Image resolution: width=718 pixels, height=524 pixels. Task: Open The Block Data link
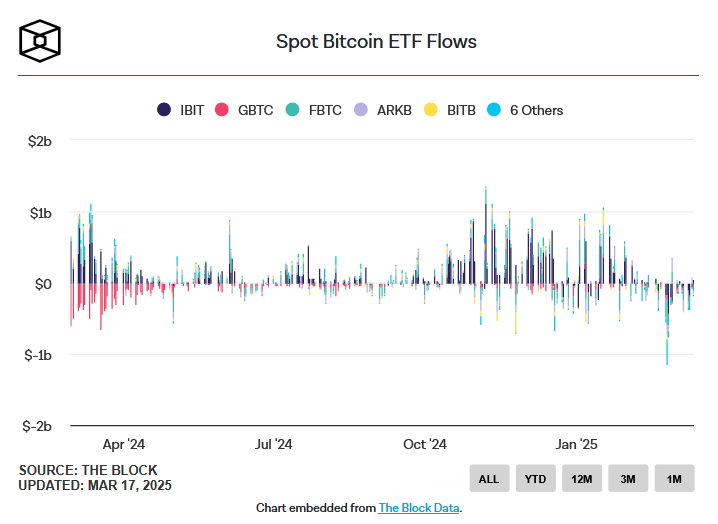[419, 508]
